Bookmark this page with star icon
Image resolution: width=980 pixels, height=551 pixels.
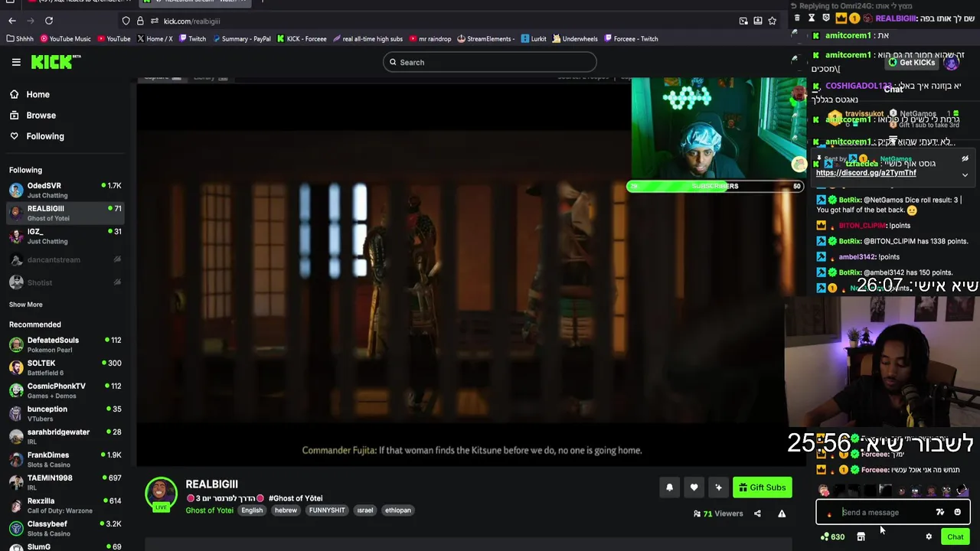pyautogui.click(x=772, y=21)
